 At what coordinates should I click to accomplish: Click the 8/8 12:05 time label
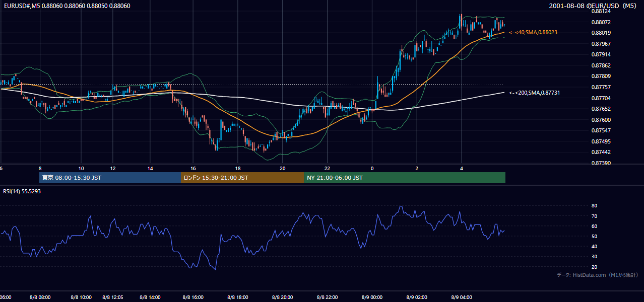point(112,297)
